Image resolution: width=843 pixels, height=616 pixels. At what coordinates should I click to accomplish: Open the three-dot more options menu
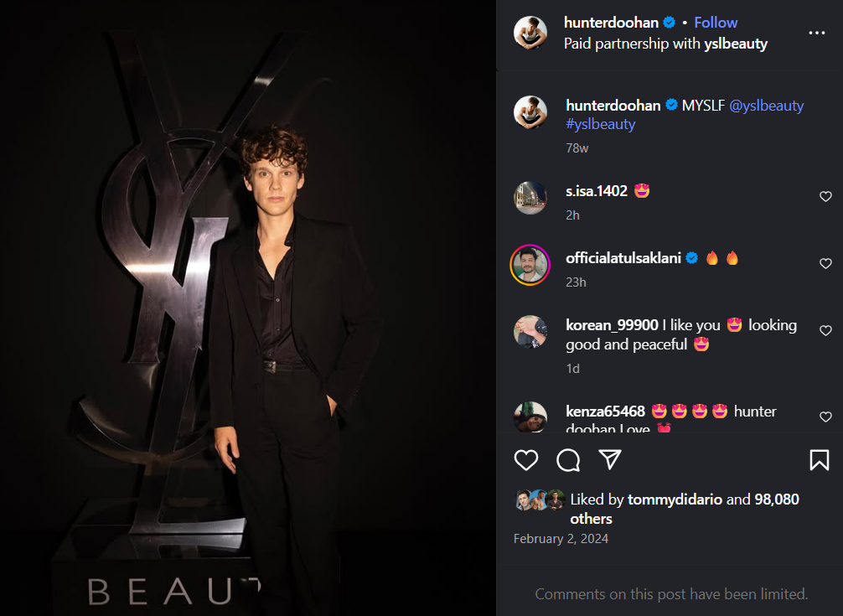tap(817, 33)
